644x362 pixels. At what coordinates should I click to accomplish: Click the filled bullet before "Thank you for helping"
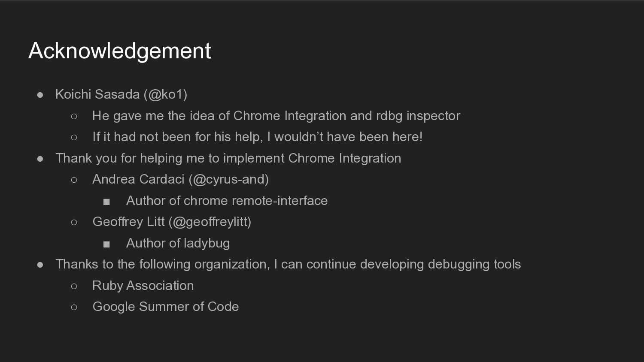pos(40,159)
